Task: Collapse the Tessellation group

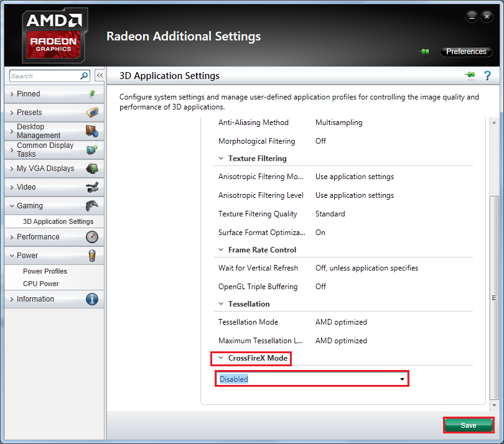Action: pyautogui.click(x=221, y=303)
